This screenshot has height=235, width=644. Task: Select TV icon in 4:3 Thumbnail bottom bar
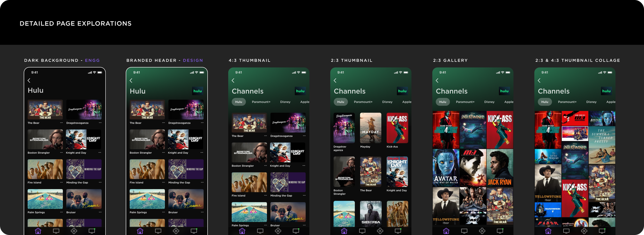pos(260,231)
